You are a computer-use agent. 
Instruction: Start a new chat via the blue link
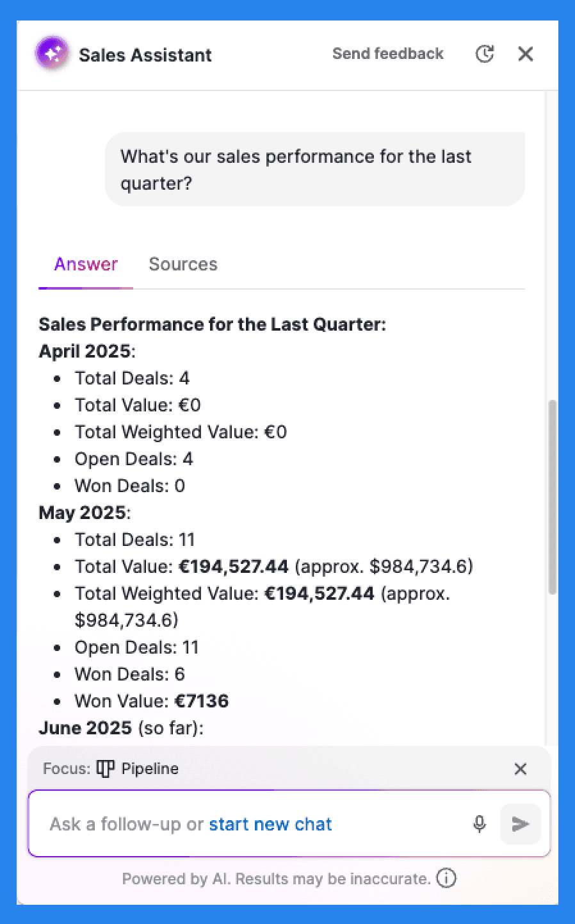pos(270,824)
